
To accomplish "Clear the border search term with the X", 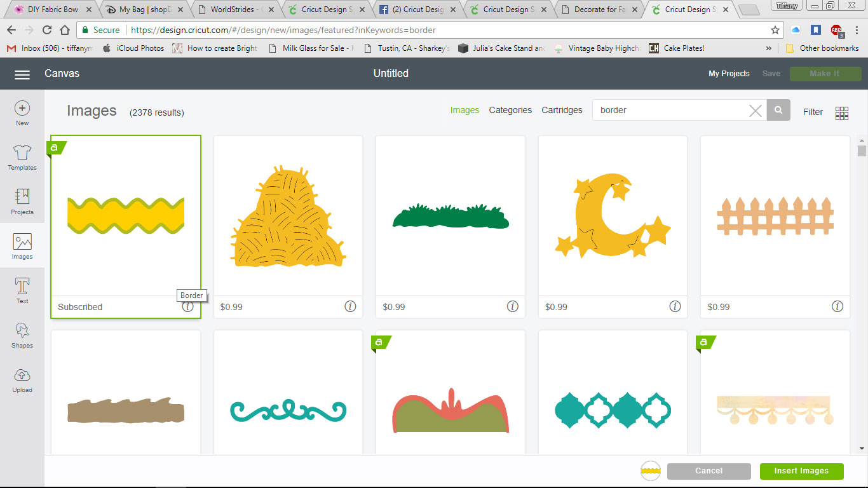I will [x=755, y=111].
